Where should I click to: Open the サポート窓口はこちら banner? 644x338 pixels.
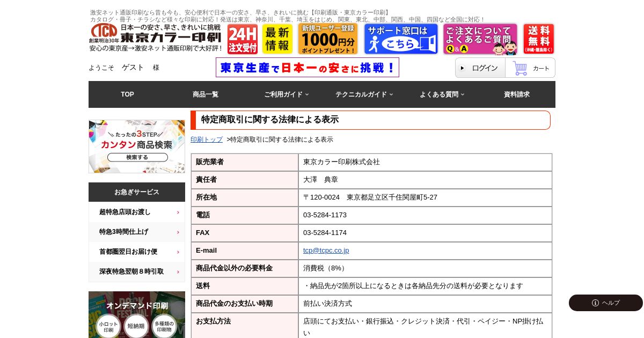[x=401, y=39]
